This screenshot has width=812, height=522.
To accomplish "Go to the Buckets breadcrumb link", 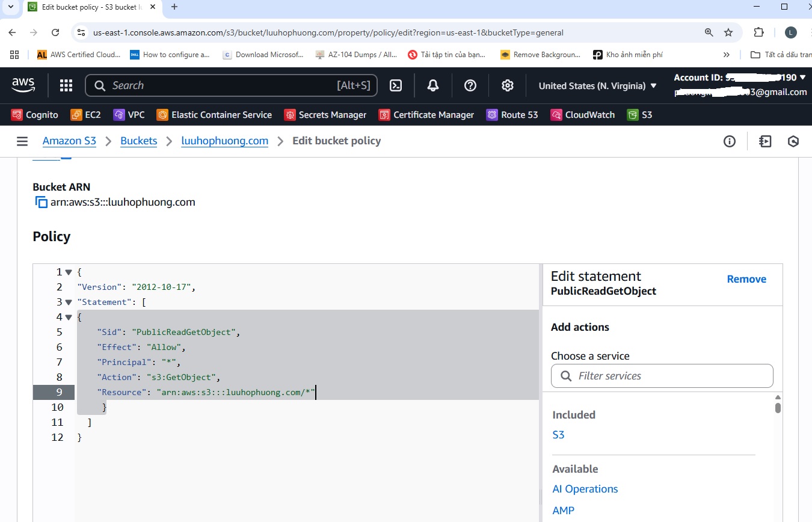I will tap(138, 141).
